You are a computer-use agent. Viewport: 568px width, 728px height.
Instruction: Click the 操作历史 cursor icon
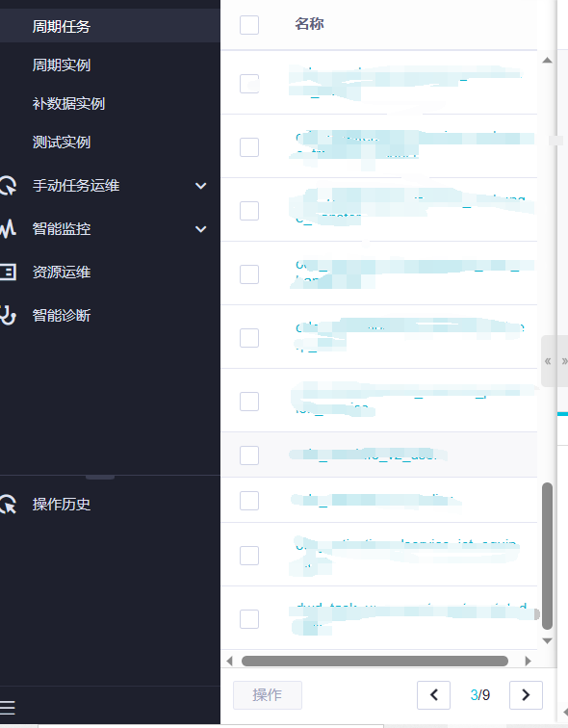pos(8,505)
